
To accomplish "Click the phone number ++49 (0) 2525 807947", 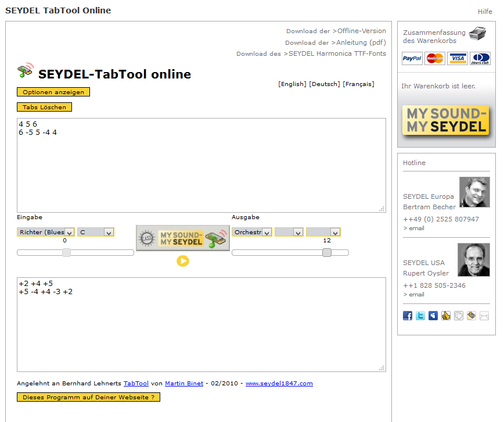I will click(x=441, y=219).
